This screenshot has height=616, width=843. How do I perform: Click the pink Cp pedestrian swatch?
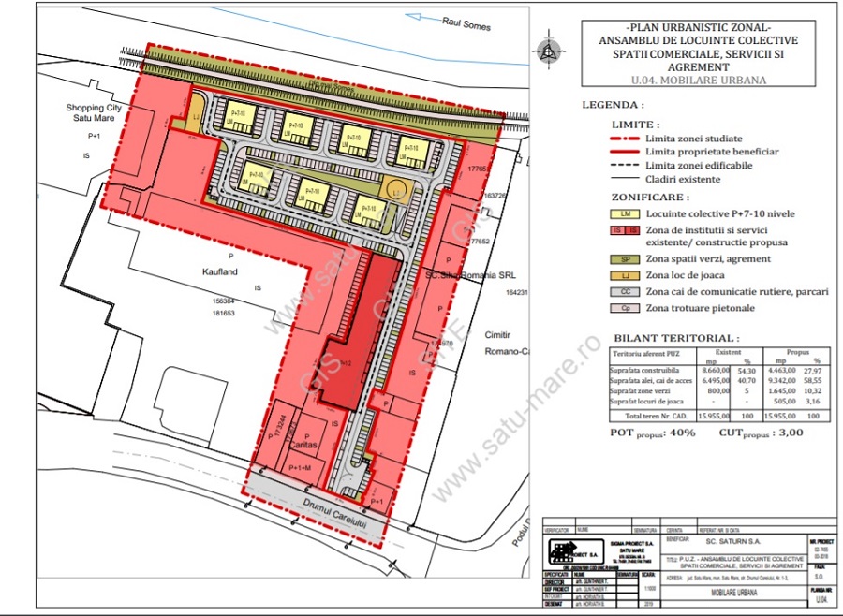619,308
